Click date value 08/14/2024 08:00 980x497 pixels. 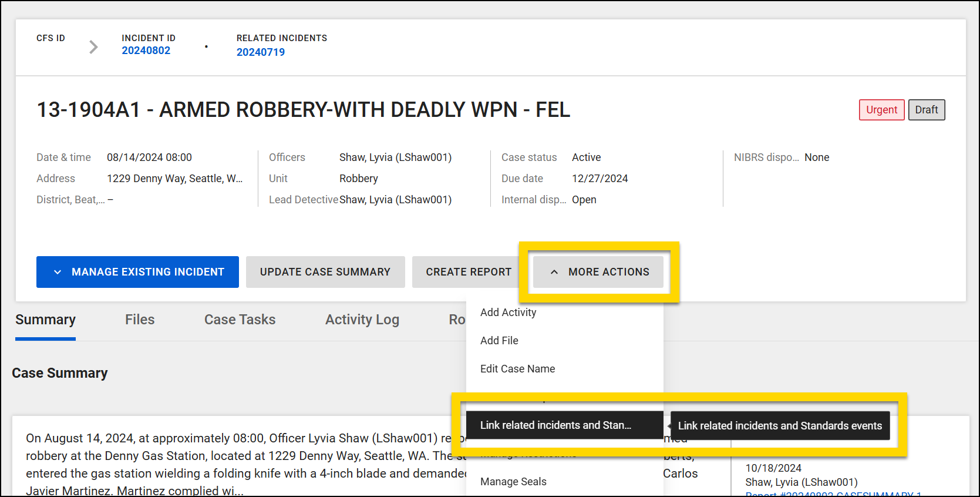tap(149, 157)
